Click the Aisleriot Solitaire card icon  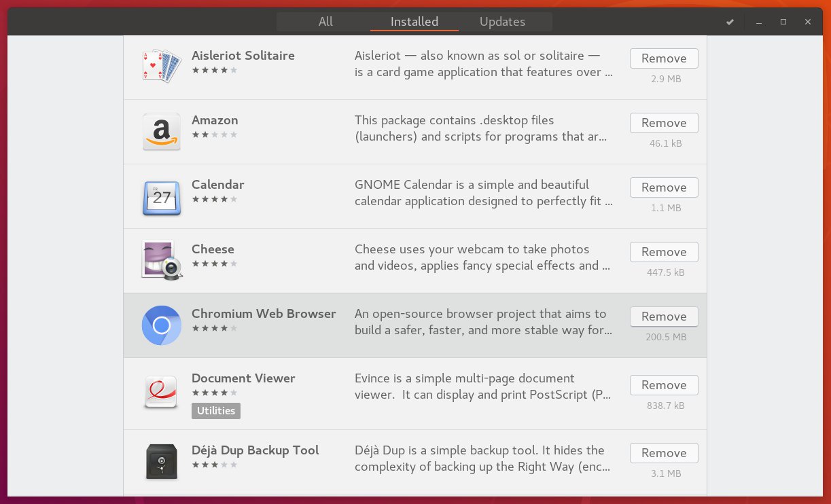161,64
